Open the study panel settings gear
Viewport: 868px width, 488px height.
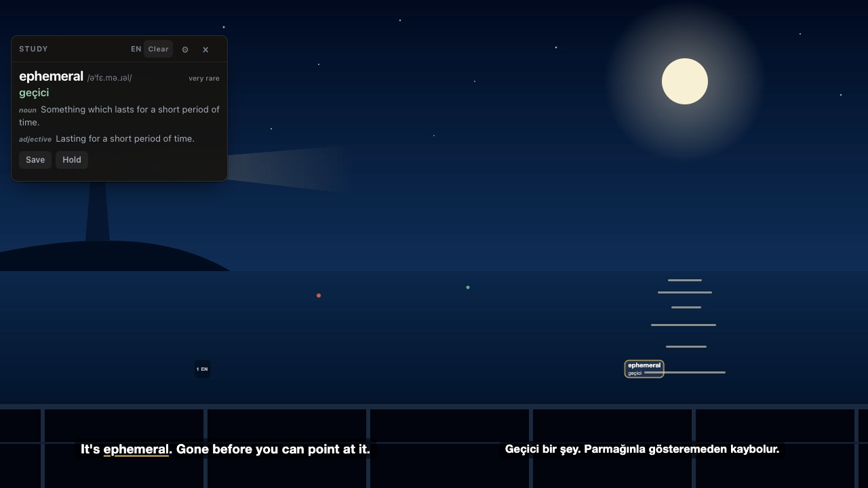tap(185, 49)
